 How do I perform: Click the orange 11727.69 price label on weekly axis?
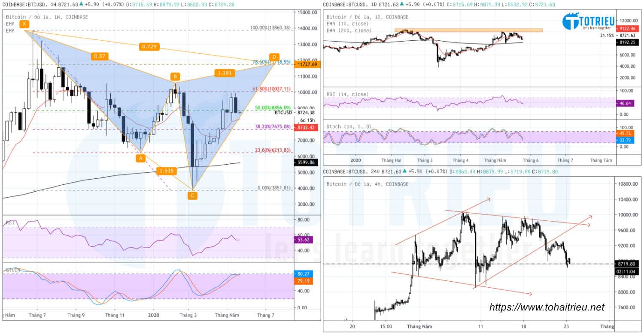306,64
